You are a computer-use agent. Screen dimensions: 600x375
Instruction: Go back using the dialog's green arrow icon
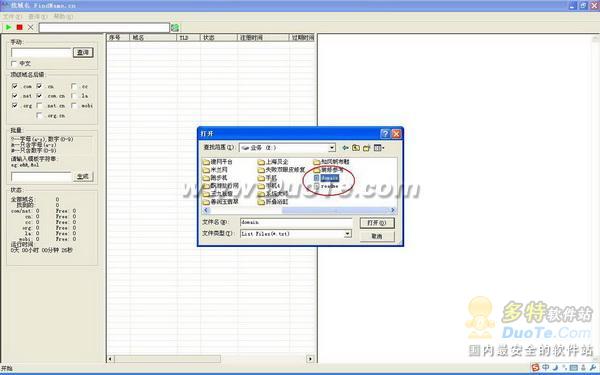pos(345,148)
